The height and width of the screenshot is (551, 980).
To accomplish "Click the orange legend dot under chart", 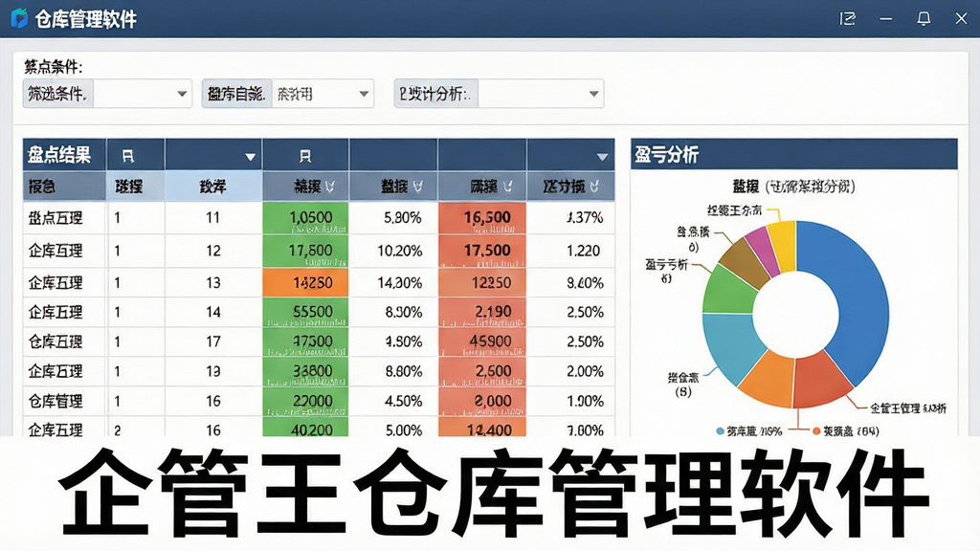I will tap(816, 431).
